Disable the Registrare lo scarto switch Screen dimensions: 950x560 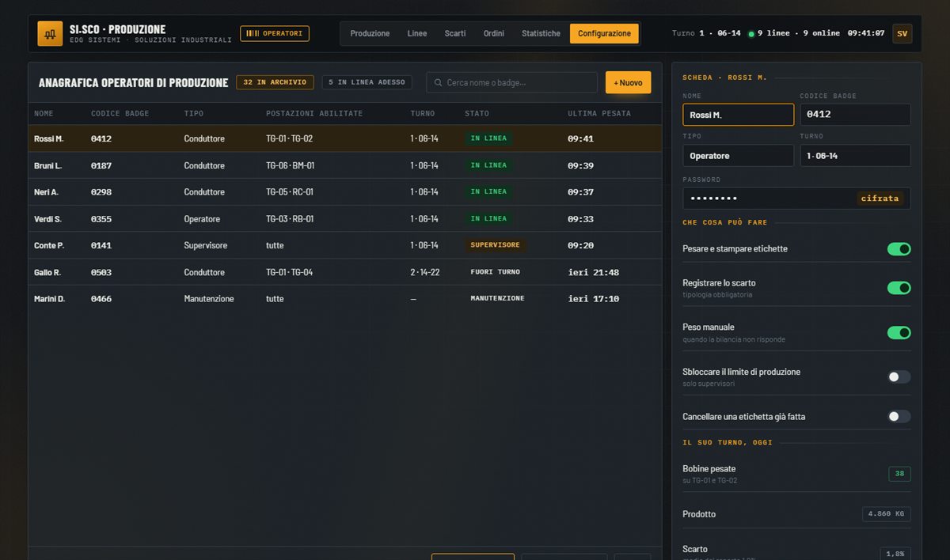pyautogui.click(x=899, y=288)
